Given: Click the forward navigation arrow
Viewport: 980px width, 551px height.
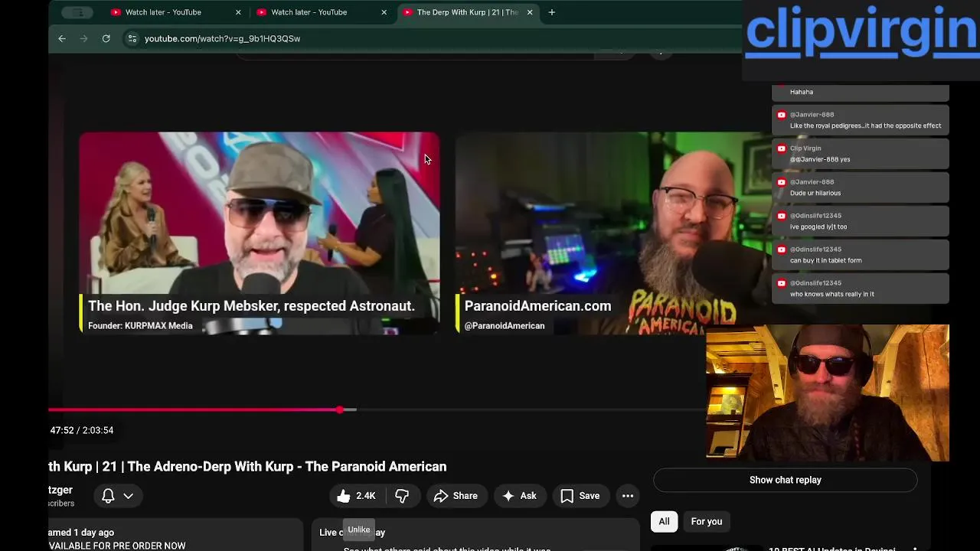Looking at the screenshot, I should pos(83,38).
